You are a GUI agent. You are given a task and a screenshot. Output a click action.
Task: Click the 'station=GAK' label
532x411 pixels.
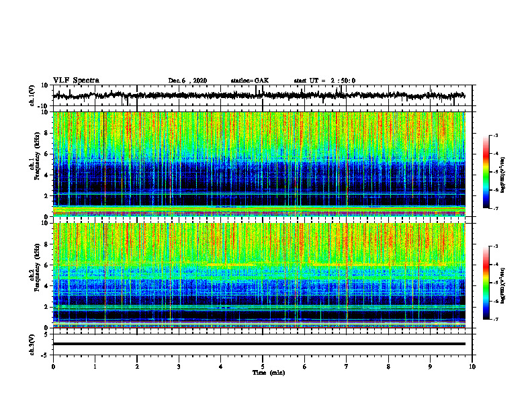point(250,81)
